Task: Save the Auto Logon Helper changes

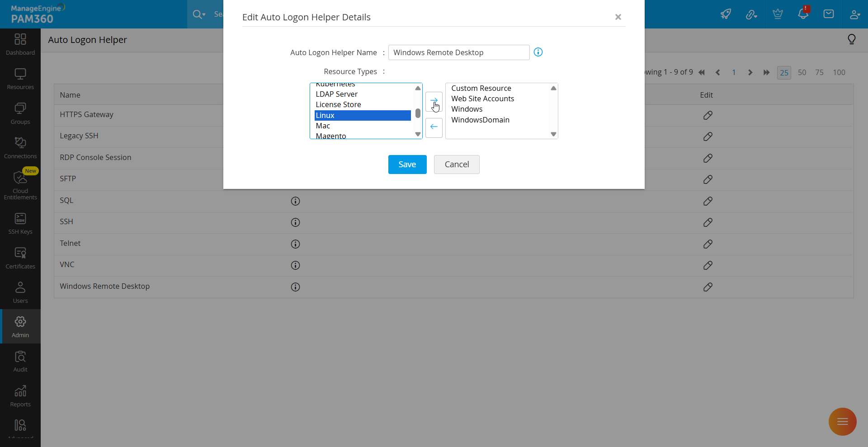Action: 407,164
